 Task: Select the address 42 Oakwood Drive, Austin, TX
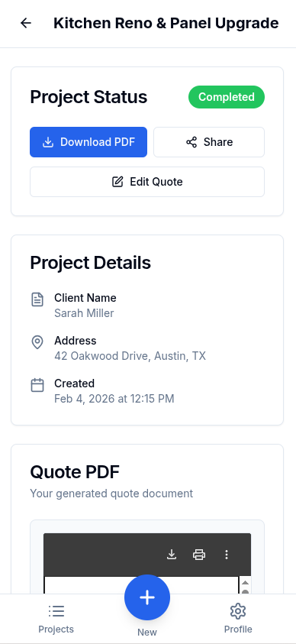point(130,356)
